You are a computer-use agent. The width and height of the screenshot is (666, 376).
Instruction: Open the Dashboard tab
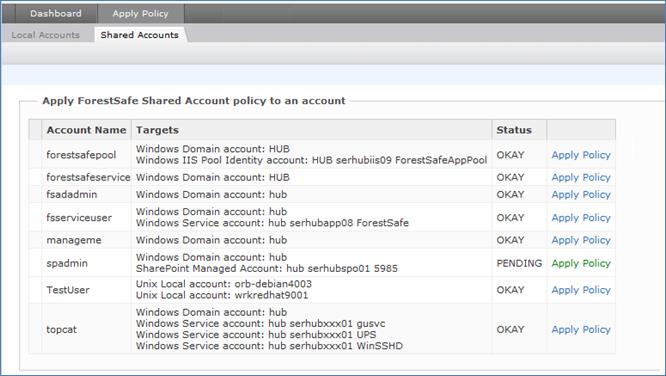56,14
